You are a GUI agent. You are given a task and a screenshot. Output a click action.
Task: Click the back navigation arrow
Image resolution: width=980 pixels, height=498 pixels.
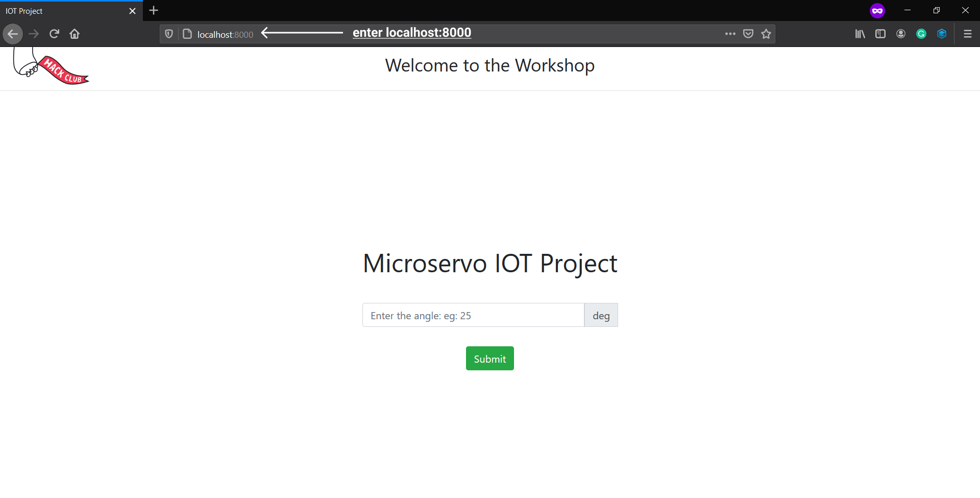click(x=13, y=34)
